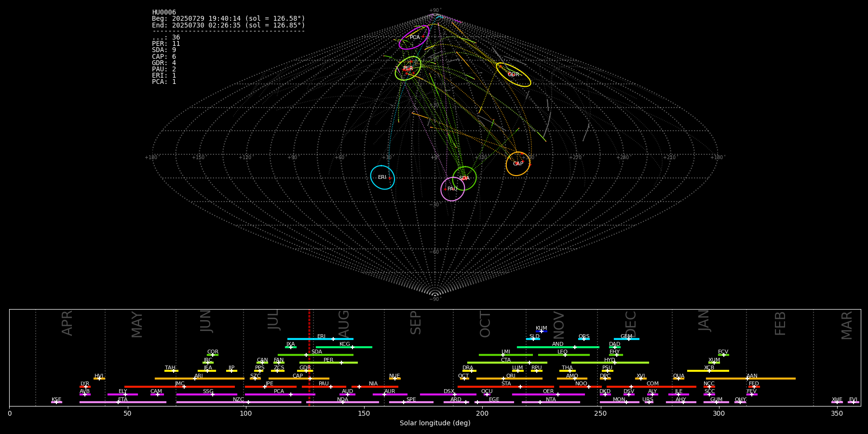
Task: Click the ERI radiant label on sky map
Action: pyautogui.click(x=382, y=177)
